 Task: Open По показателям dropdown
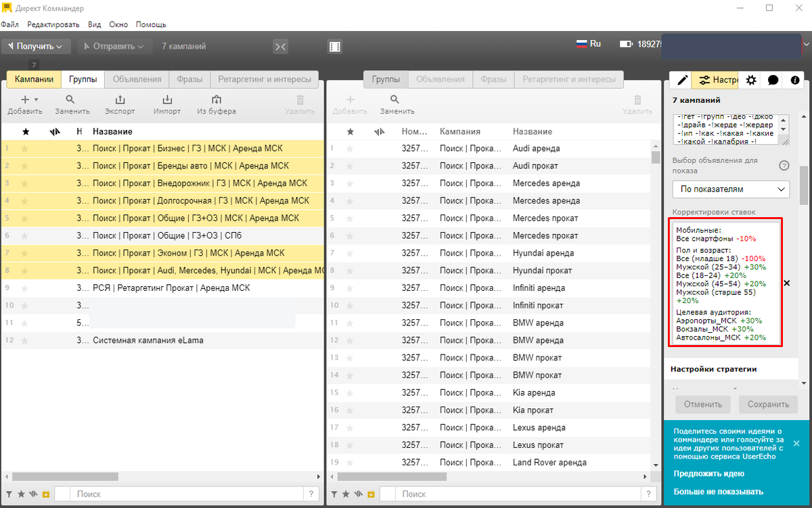731,189
